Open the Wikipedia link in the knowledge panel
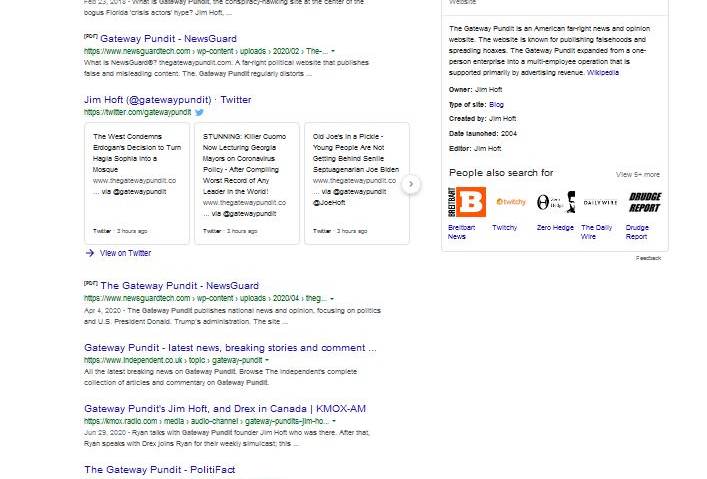Screen dimensions: 707x479 (x=602, y=73)
